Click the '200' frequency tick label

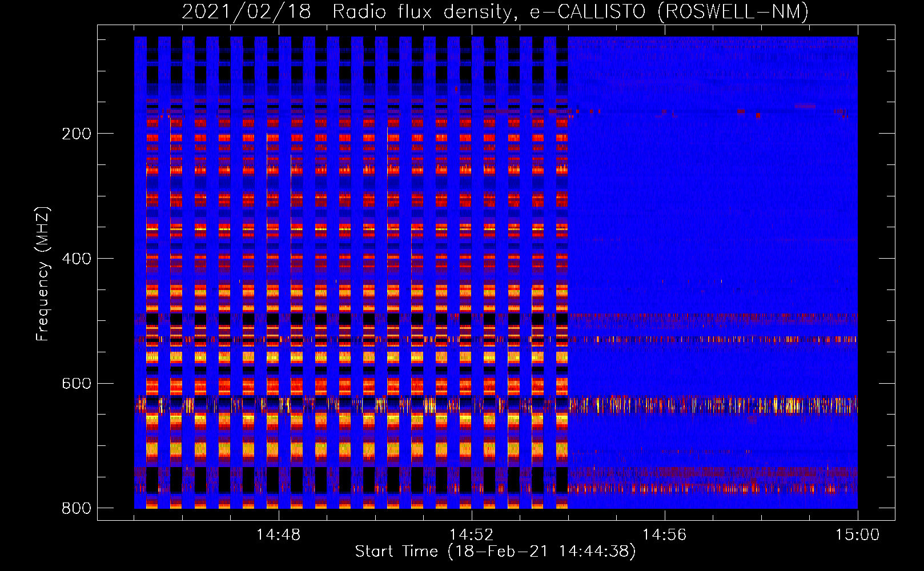click(77, 134)
